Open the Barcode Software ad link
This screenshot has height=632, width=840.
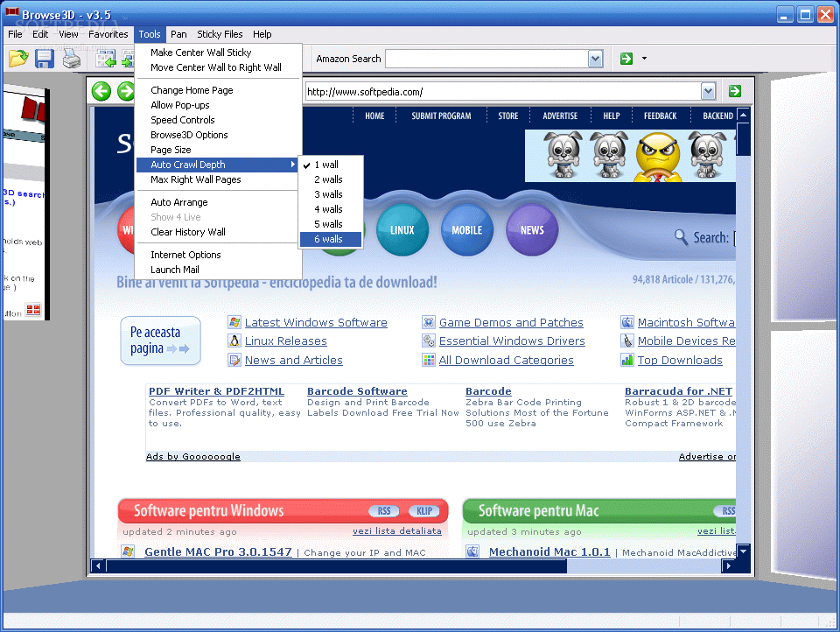click(357, 391)
